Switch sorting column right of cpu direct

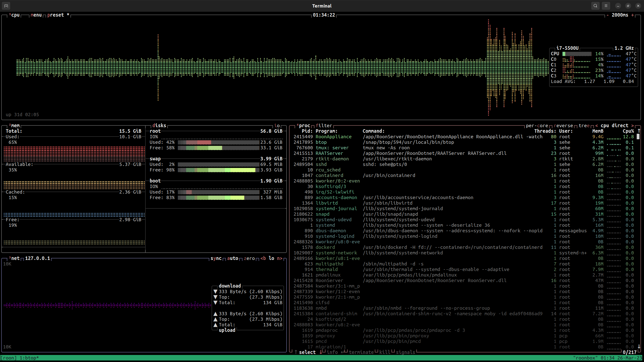(632, 126)
